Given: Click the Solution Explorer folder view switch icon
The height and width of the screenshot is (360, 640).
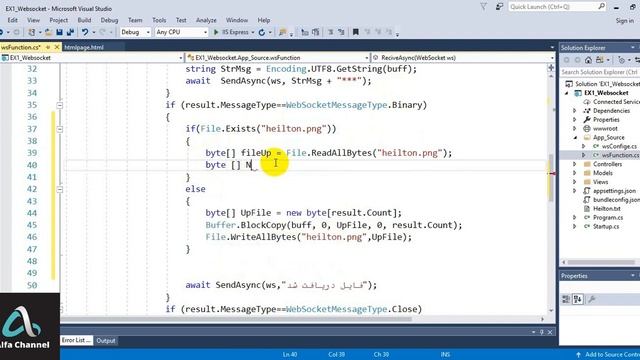Looking at the screenshot, I should pyautogui.click(x=599, y=60).
